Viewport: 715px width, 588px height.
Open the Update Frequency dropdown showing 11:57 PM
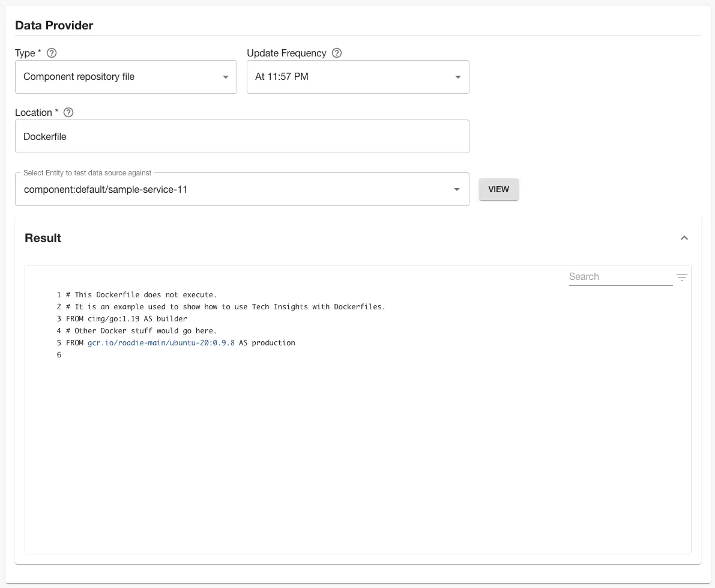tap(357, 77)
